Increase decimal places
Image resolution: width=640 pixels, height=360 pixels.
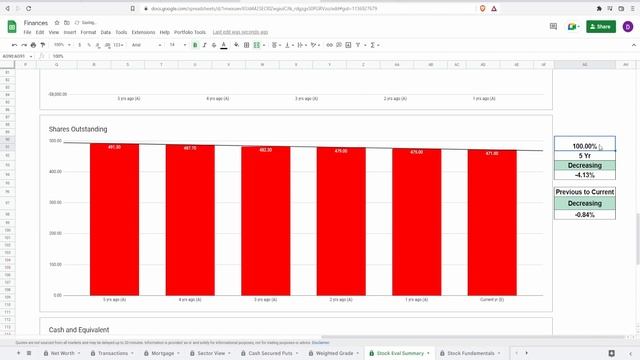107,45
